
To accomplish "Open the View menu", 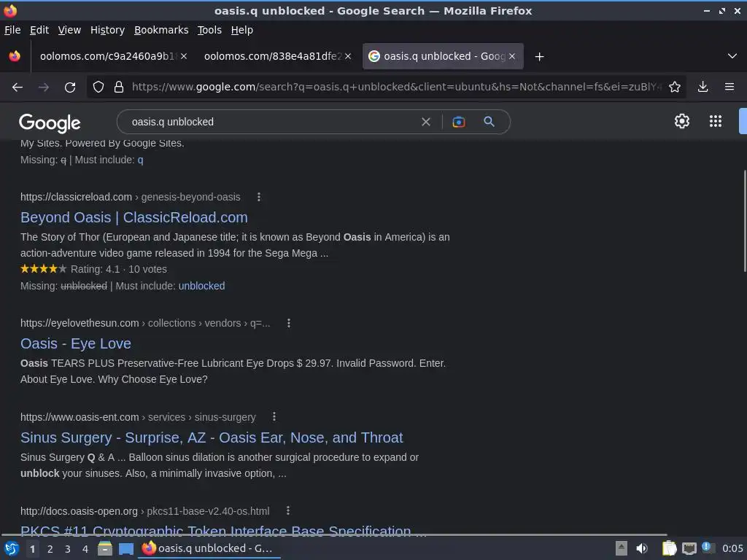I will (69, 30).
